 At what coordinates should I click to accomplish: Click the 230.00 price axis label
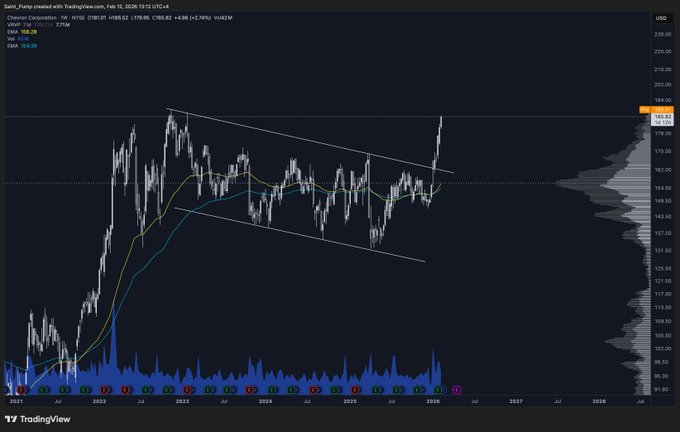tap(662, 34)
